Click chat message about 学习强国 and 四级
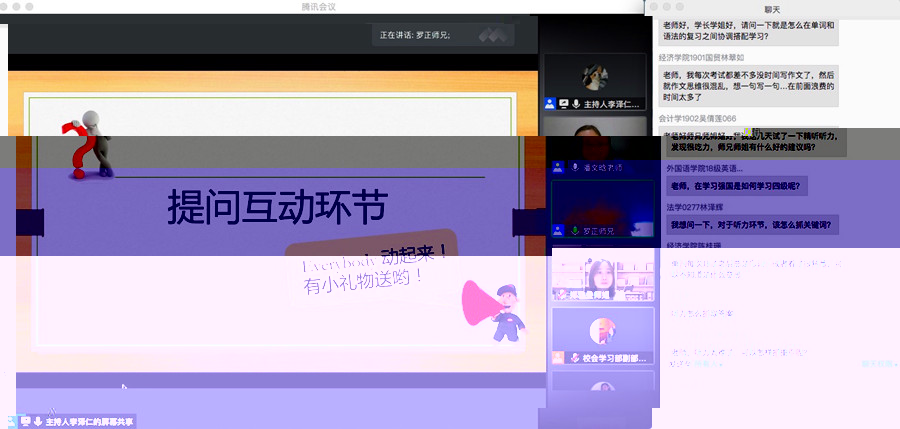 (738, 187)
